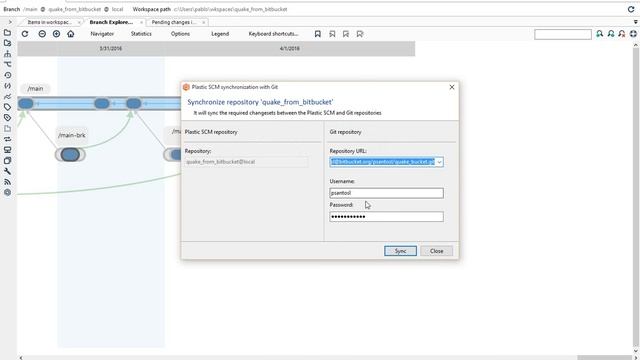
Task: Switch to Branch Explorer tab
Action: pyautogui.click(x=111, y=22)
